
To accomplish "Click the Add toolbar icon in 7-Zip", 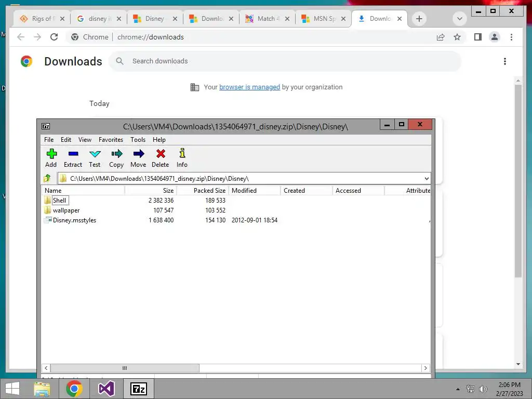I will [51, 158].
